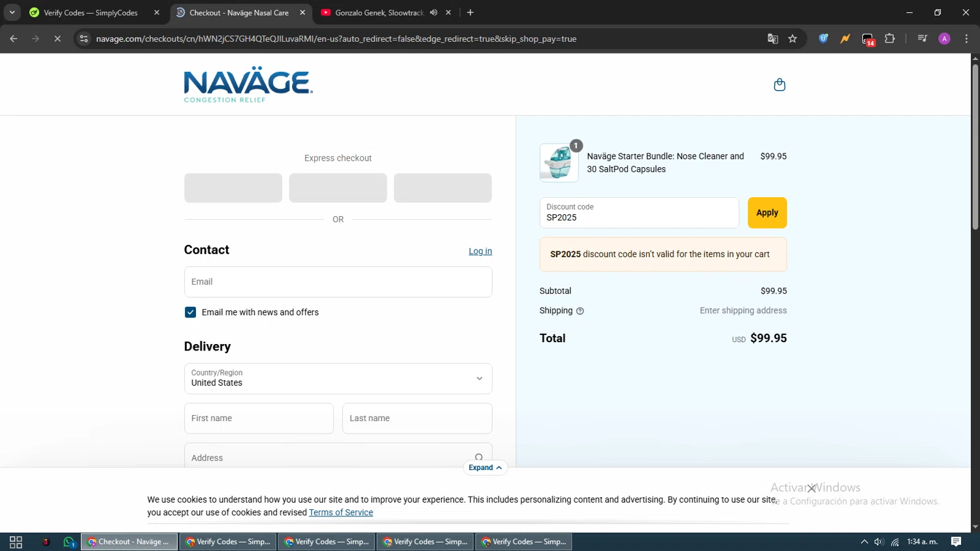The height and width of the screenshot is (551, 980).
Task: Open the Windows notification center icon
Action: 956,542
